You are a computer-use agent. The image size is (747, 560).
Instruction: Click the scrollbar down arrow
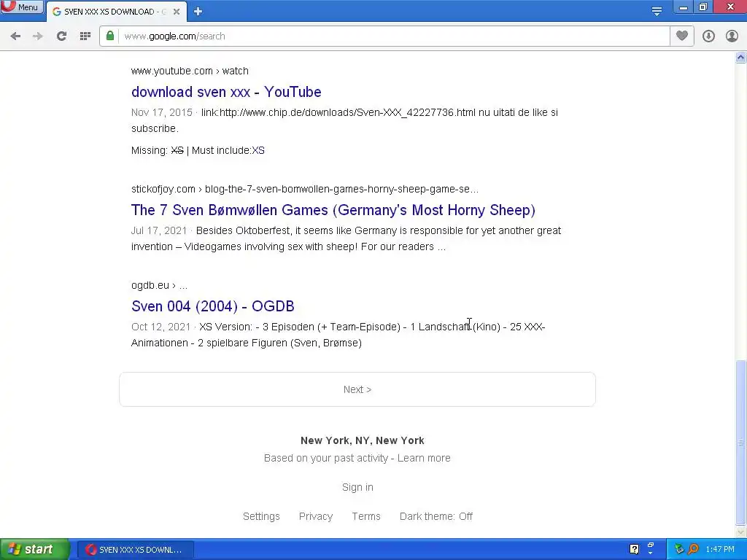[740, 532]
